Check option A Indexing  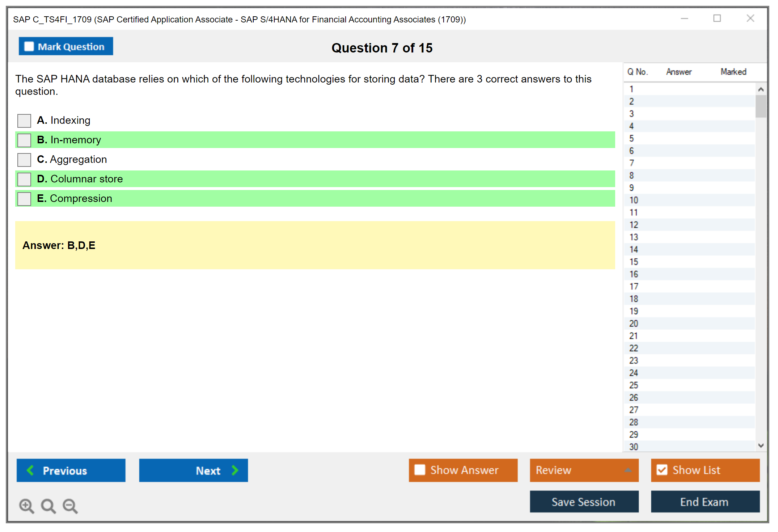[x=24, y=121]
